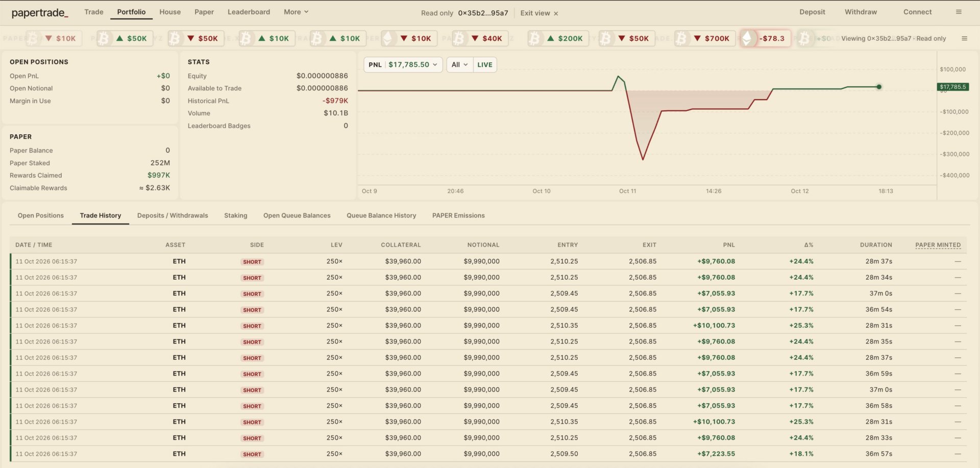Open the Open Queue Balances tab
The image size is (980, 468).
pos(297,215)
